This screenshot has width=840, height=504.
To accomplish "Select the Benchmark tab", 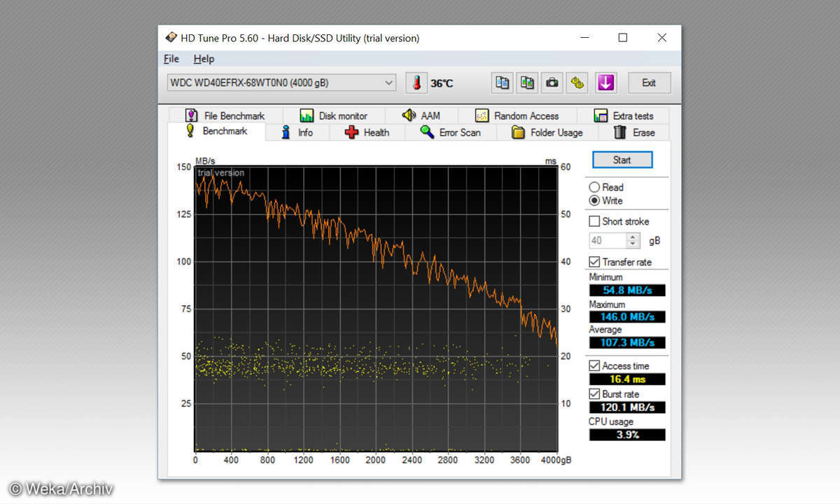I will tap(217, 131).
